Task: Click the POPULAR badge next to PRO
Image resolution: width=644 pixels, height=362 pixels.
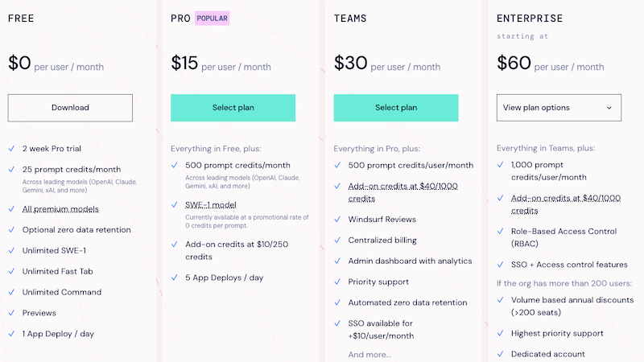Action: [212, 19]
